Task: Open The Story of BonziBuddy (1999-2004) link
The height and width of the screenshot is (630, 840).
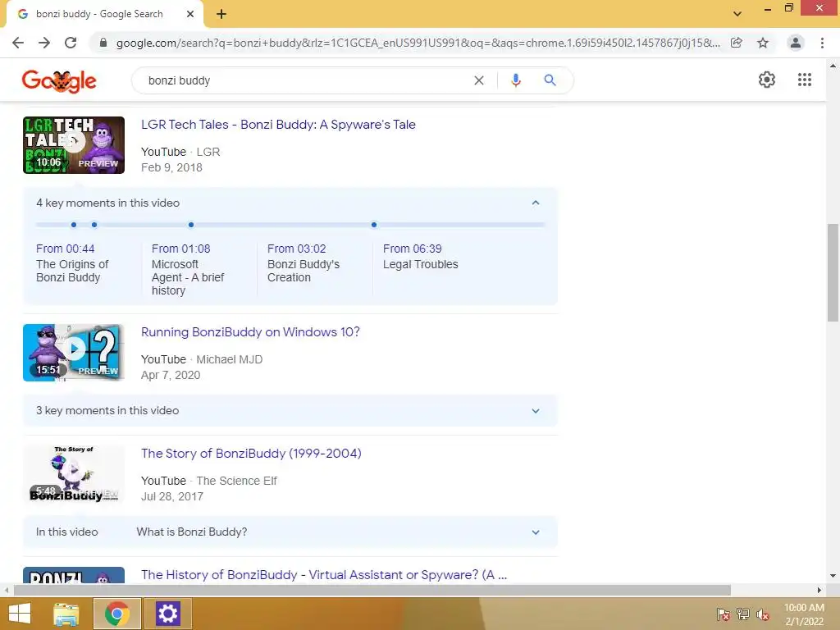Action: pos(251,454)
